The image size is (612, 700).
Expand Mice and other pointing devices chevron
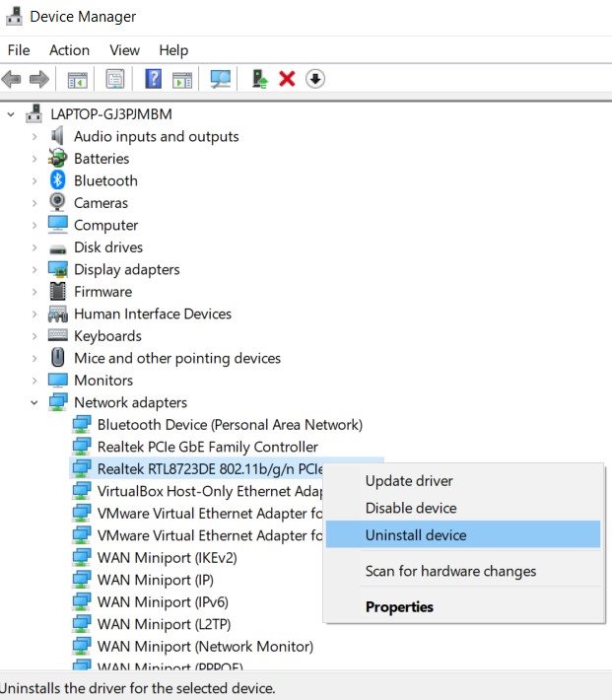34,358
